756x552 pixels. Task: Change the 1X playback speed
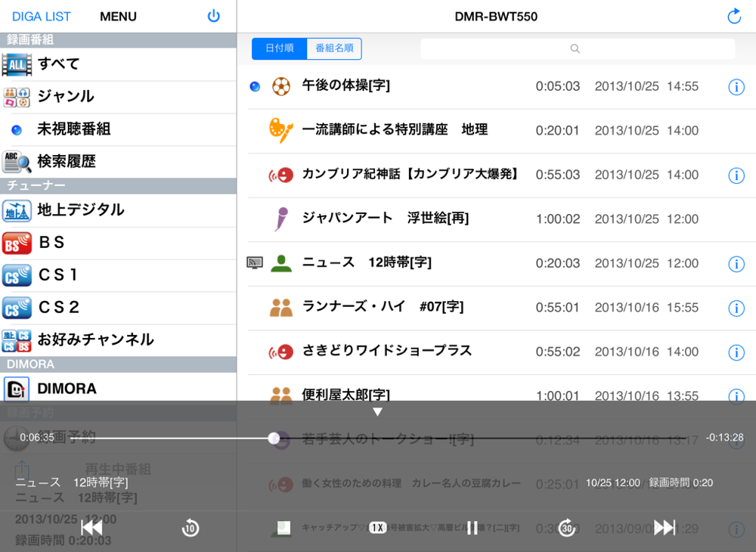[377, 527]
